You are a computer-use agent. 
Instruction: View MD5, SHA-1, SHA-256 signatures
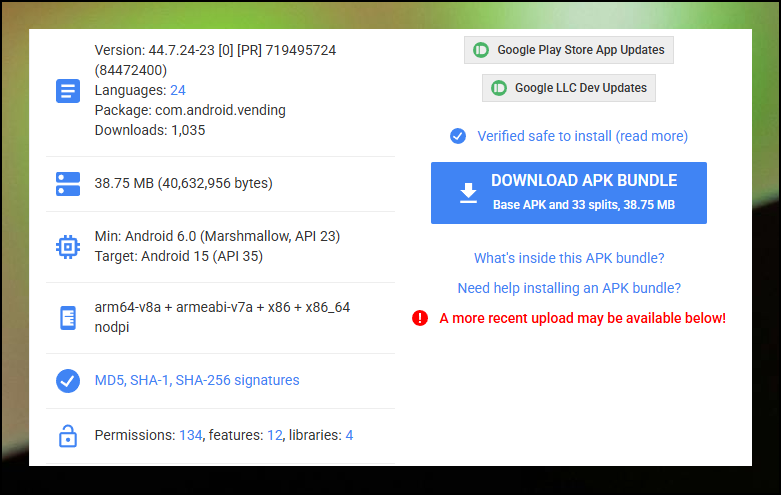click(197, 380)
